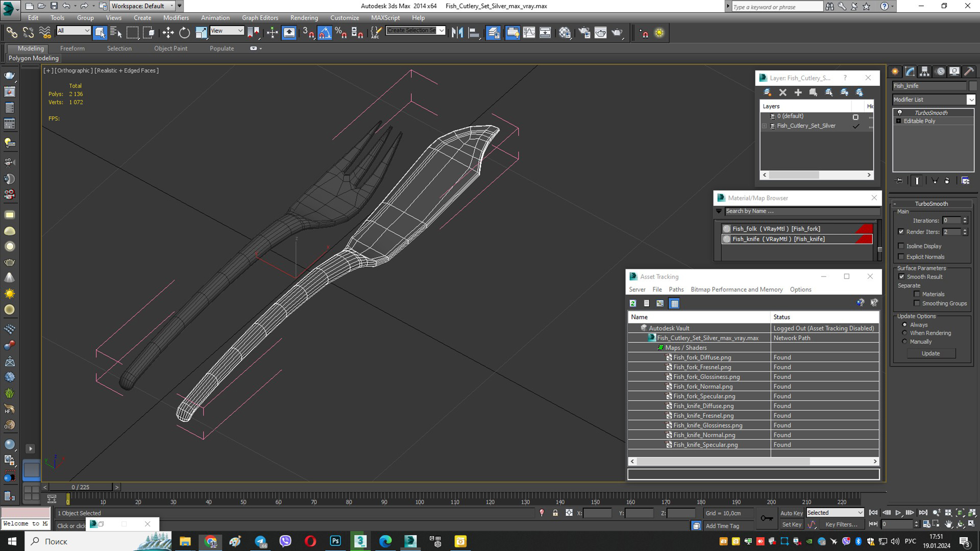Check Separate by Materials checkbox
Viewport: 980px width, 551px height.
pos(917,294)
